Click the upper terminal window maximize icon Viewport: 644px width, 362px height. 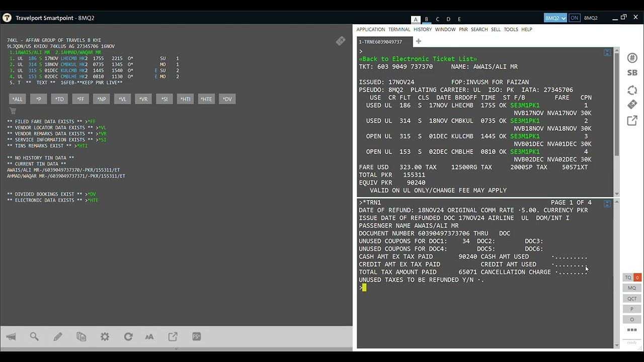pos(607,53)
